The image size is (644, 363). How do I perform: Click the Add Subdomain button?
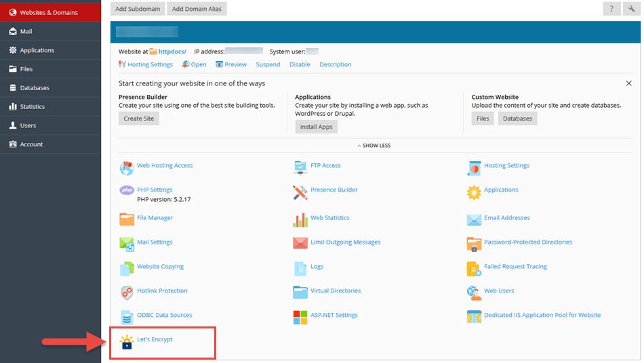[137, 9]
